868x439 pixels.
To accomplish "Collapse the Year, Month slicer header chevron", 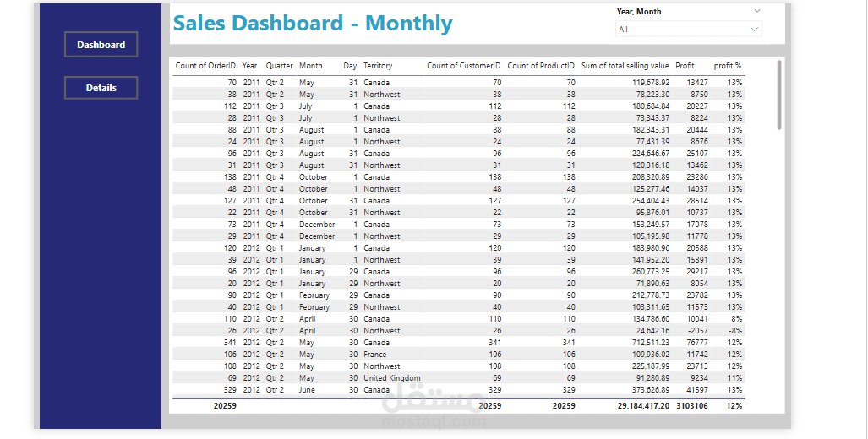I will coord(756,11).
